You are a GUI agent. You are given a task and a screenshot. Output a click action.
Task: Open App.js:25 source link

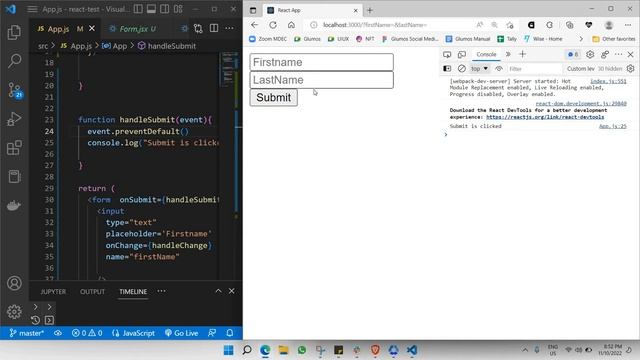pos(612,126)
